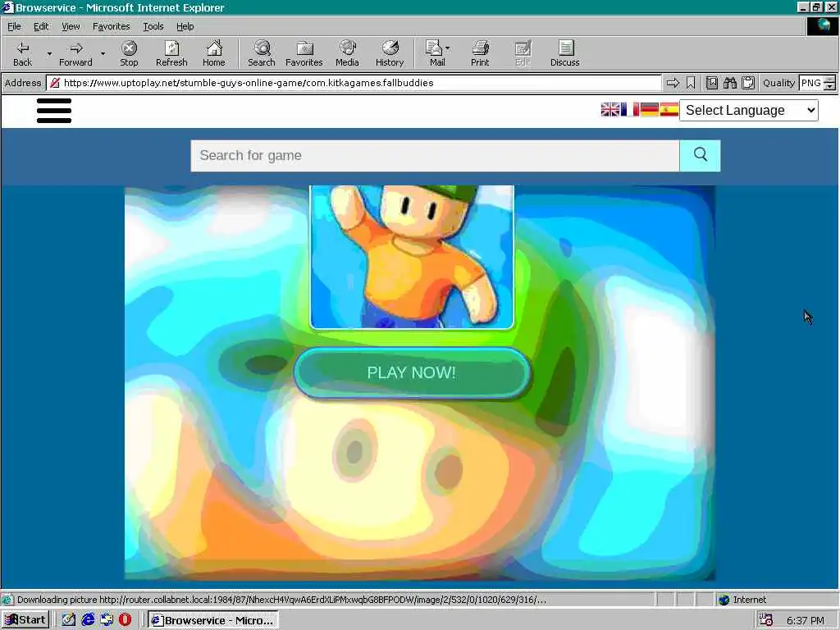Click the Forward toolbar button
The height and width of the screenshot is (630, 840).
point(75,53)
